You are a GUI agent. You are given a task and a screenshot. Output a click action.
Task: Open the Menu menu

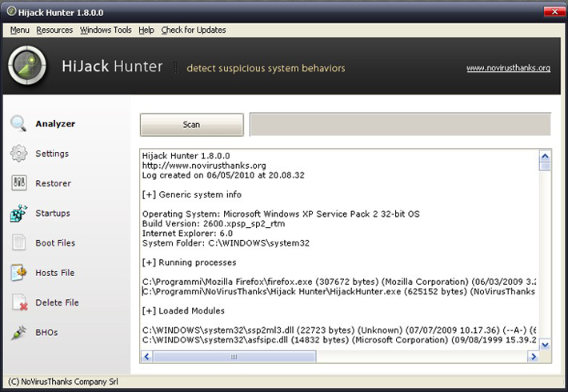[19, 30]
